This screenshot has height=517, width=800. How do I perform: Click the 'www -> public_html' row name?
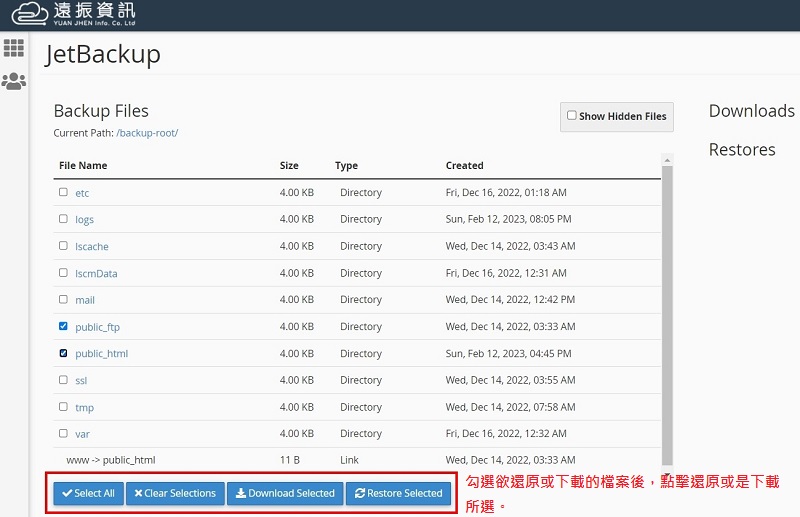point(111,460)
